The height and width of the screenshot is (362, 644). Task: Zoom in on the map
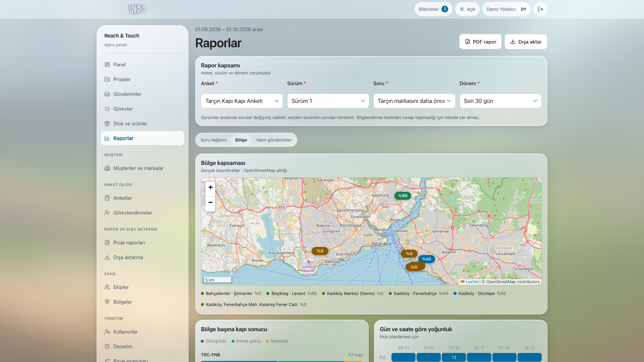[x=210, y=187]
